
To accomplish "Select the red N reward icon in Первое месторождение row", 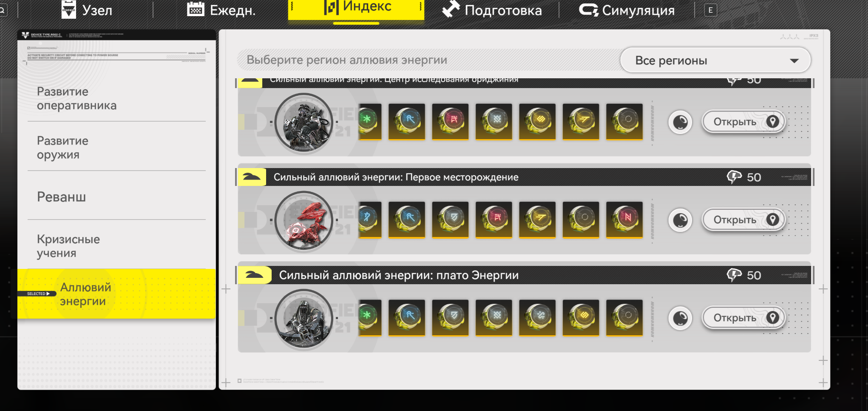I will (624, 220).
